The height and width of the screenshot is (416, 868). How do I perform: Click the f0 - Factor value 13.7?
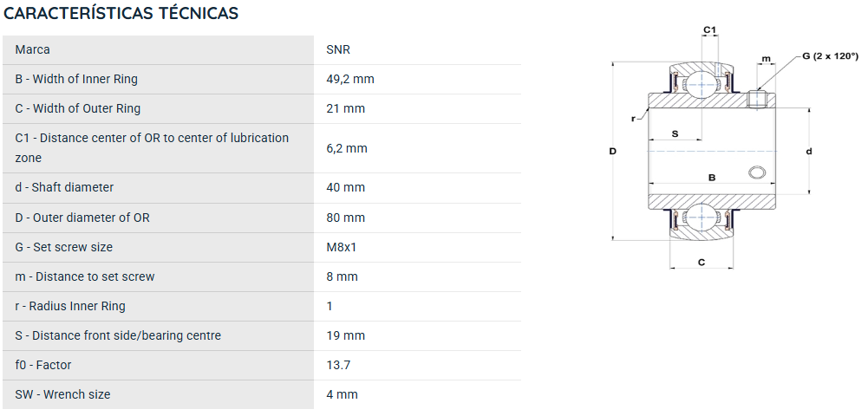pyautogui.click(x=338, y=365)
